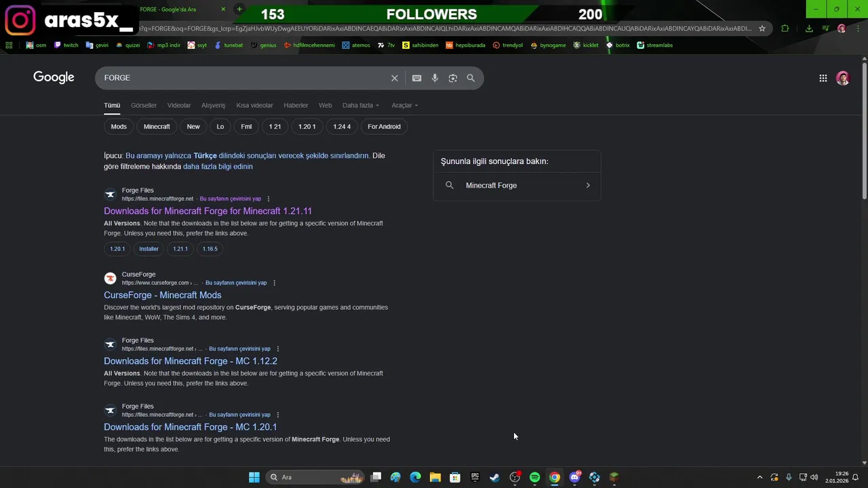Open the on-screen keyboard input tool

click(417, 78)
